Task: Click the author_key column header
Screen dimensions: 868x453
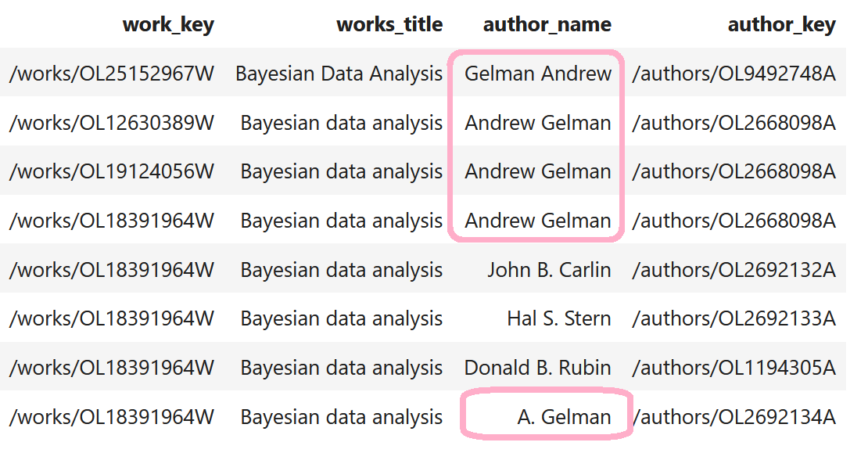Action: pos(782,24)
